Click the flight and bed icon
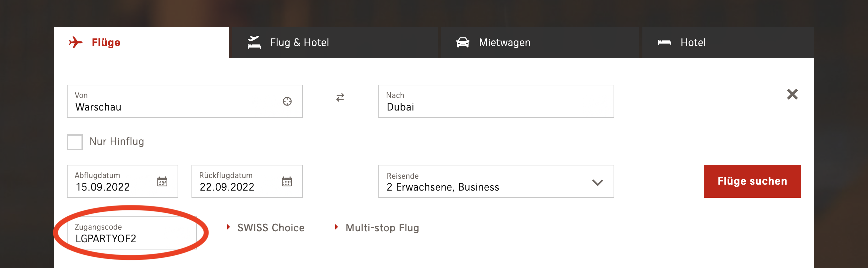 254,42
